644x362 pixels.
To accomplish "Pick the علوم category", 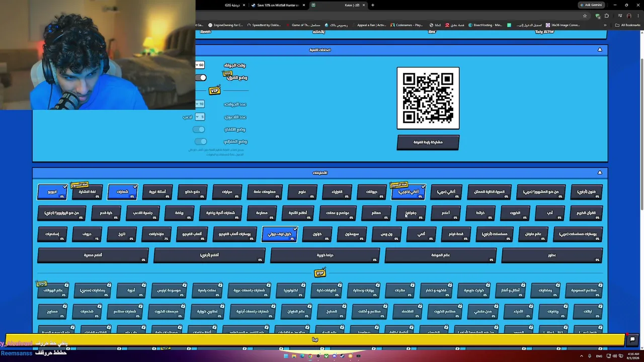I will pyautogui.click(x=302, y=192).
